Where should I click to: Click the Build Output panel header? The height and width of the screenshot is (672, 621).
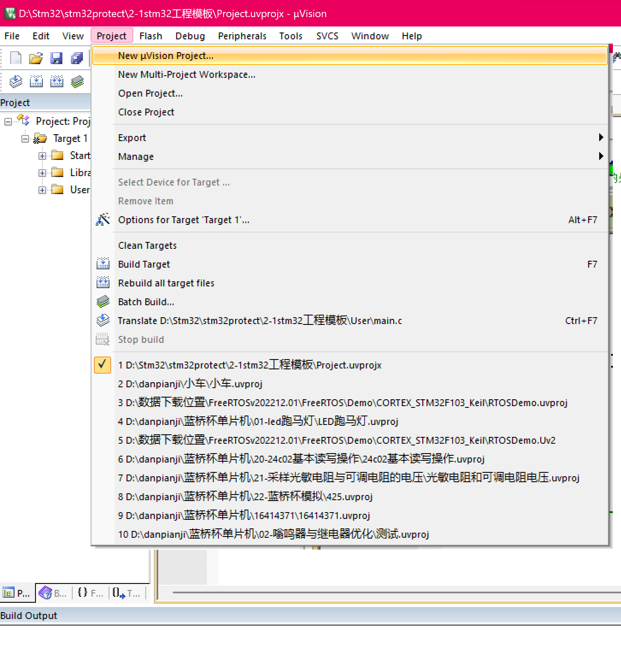(x=310, y=616)
